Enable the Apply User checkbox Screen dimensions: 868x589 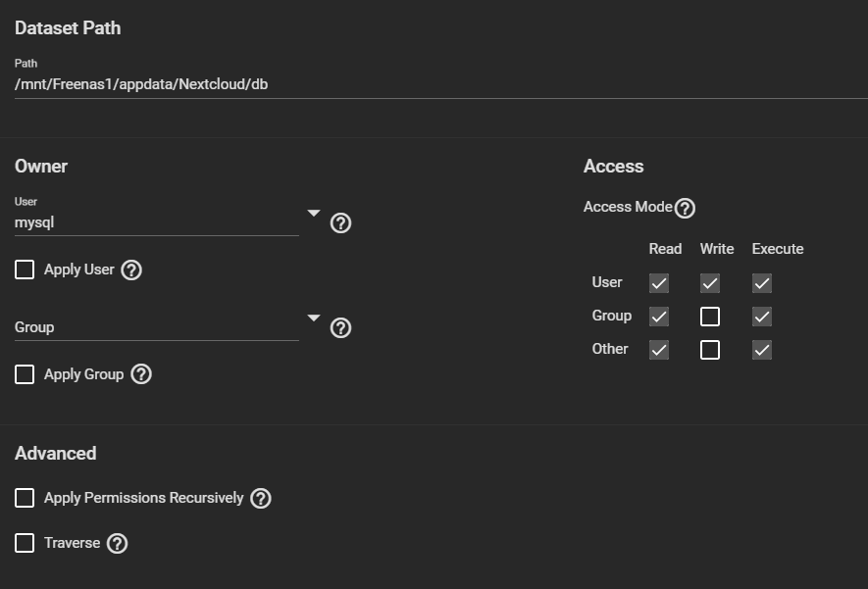pyautogui.click(x=25, y=270)
